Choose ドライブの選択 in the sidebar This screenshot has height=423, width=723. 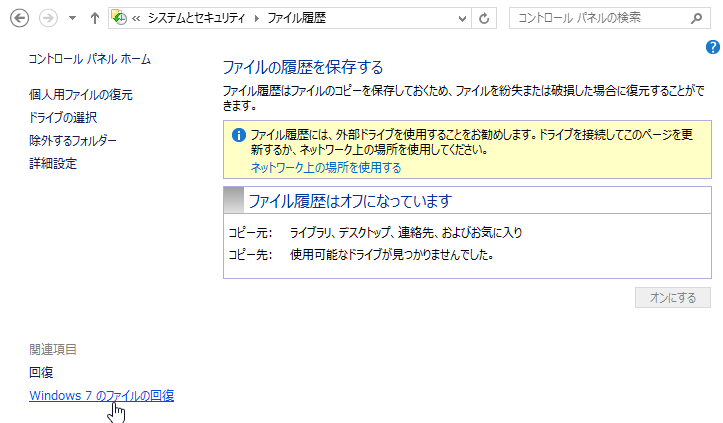(63, 118)
